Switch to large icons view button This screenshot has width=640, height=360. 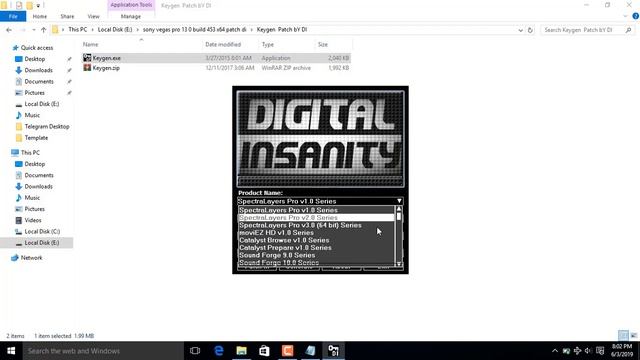(633, 336)
